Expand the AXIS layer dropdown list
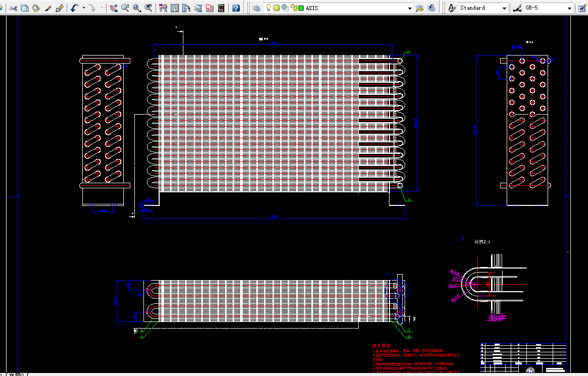 coord(410,8)
